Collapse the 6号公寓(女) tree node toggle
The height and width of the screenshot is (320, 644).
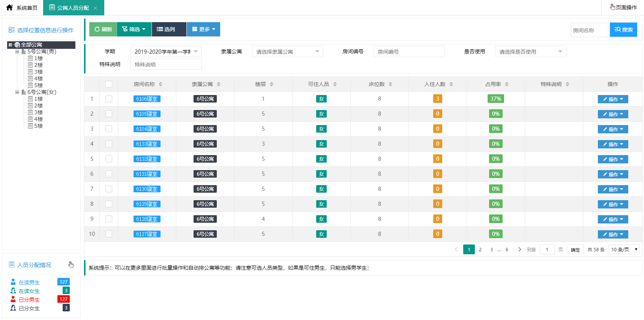[x=17, y=92]
